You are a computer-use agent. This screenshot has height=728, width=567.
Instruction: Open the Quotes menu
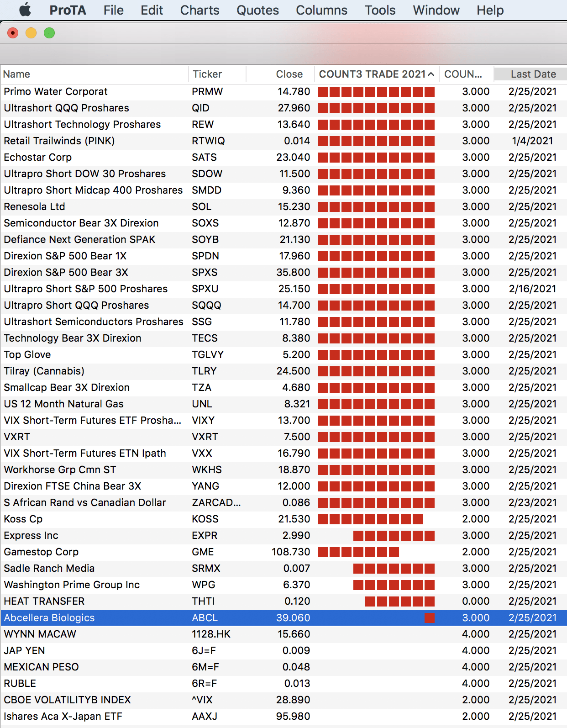(x=257, y=10)
